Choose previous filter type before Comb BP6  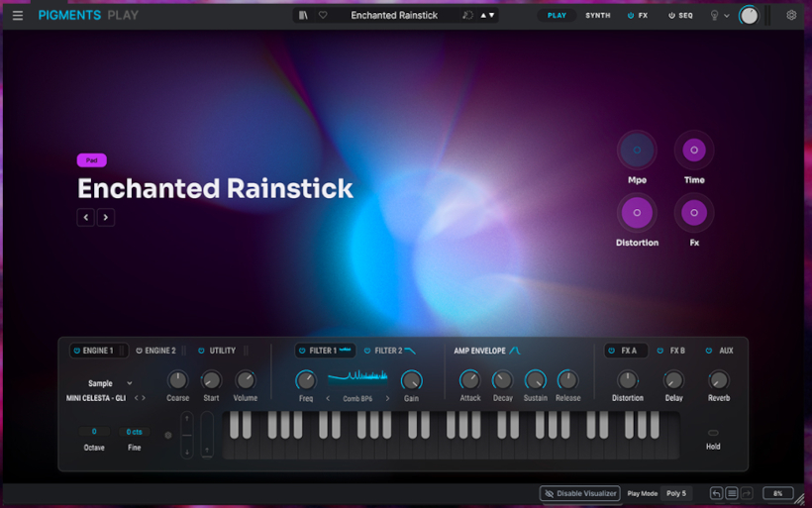pyautogui.click(x=328, y=399)
